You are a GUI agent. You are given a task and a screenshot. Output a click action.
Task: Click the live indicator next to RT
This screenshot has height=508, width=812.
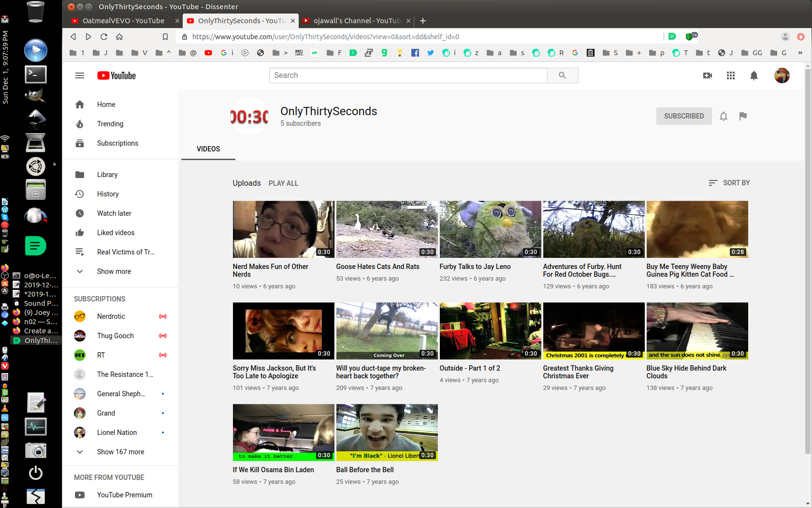click(x=163, y=355)
